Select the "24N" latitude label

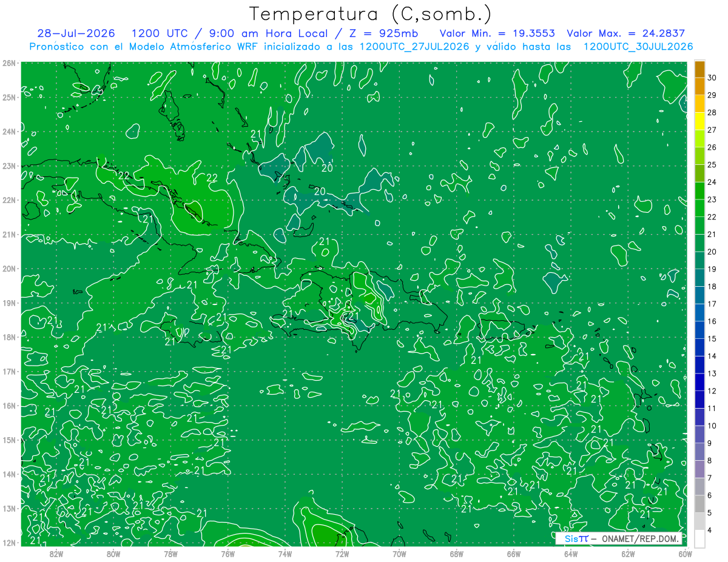8,132
